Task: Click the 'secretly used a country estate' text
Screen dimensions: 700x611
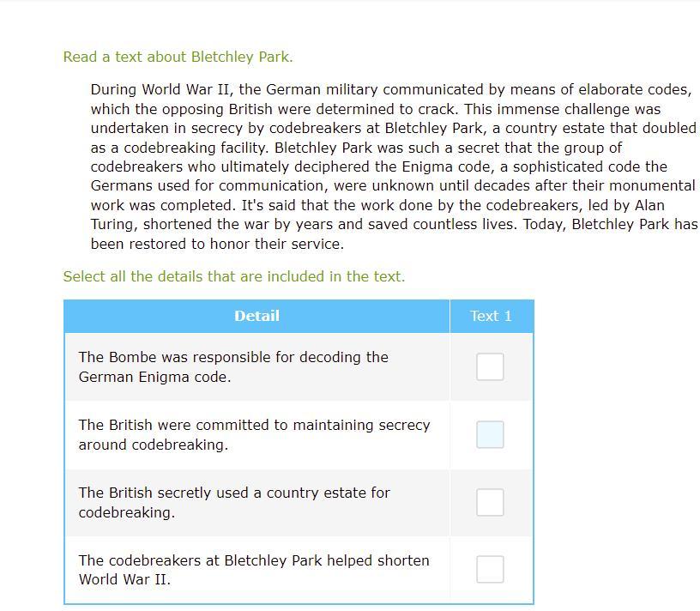Action: tap(234, 503)
